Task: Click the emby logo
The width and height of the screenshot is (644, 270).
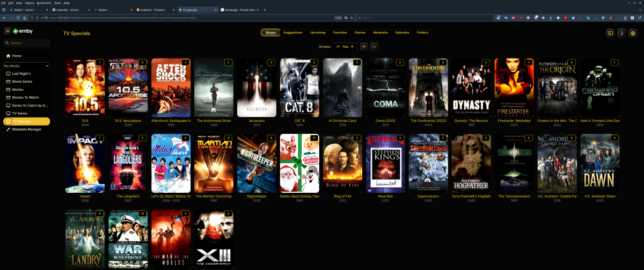Action: pyautogui.click(x=23, y=31)
